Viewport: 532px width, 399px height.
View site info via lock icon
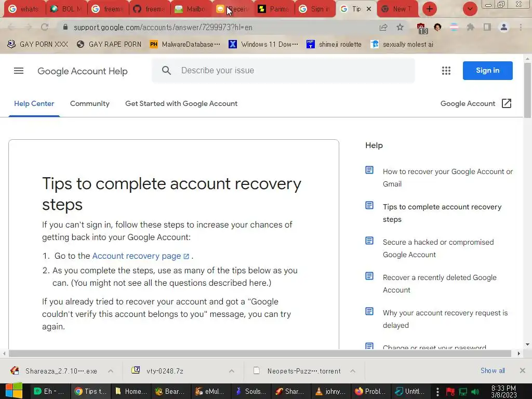pyautogui.click(x=65, y=27)
